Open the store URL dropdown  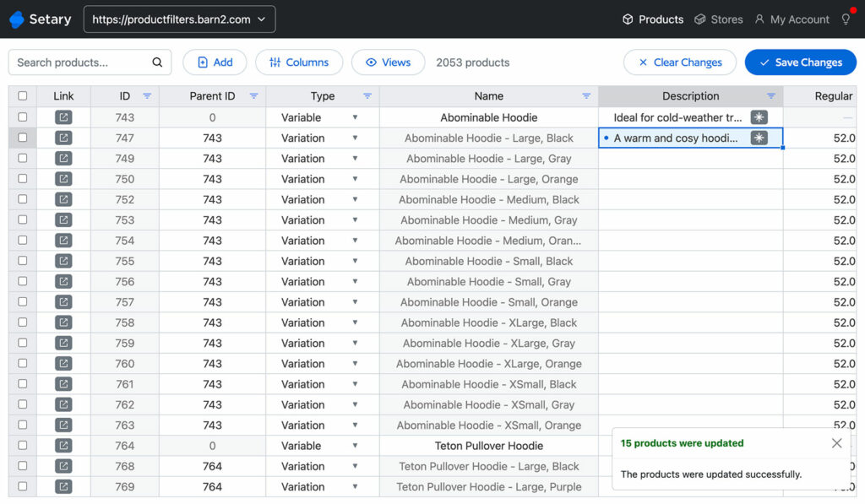[x=179, y=19]
